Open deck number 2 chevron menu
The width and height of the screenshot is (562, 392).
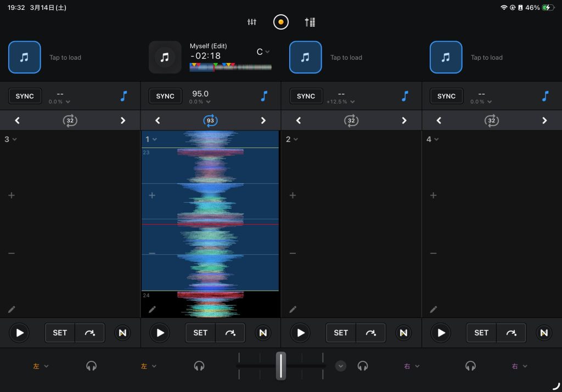291,139
